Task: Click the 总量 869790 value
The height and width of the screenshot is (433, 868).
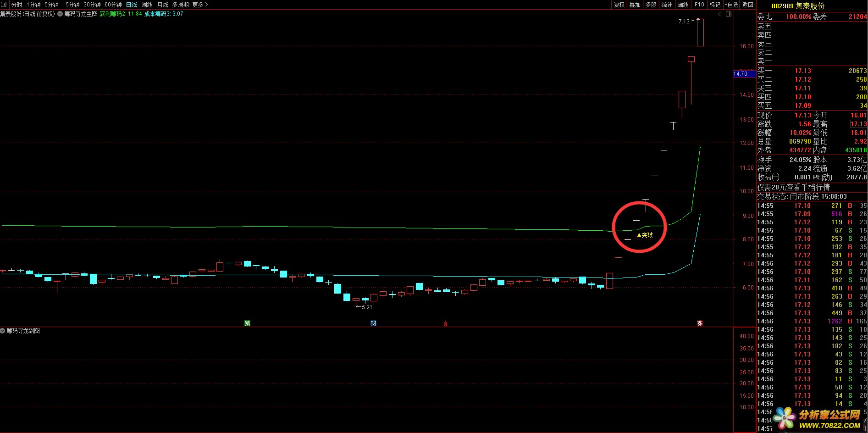Action: click(800, 141)
